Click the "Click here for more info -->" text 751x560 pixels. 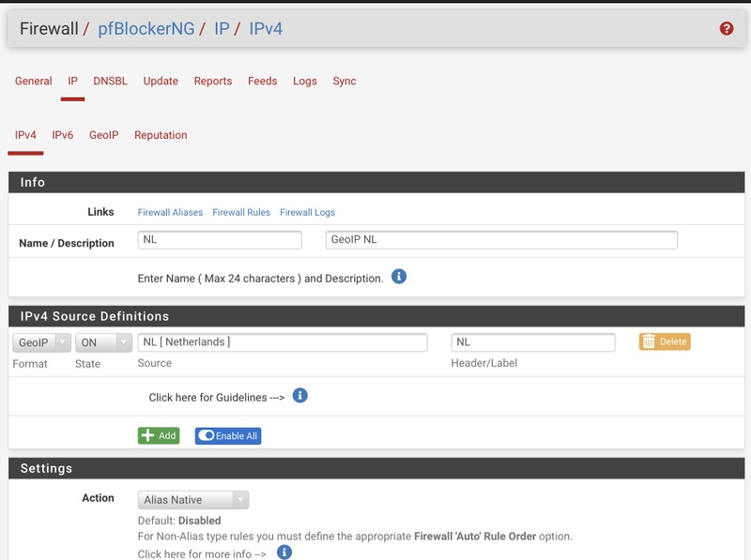[x=202, y=553]
